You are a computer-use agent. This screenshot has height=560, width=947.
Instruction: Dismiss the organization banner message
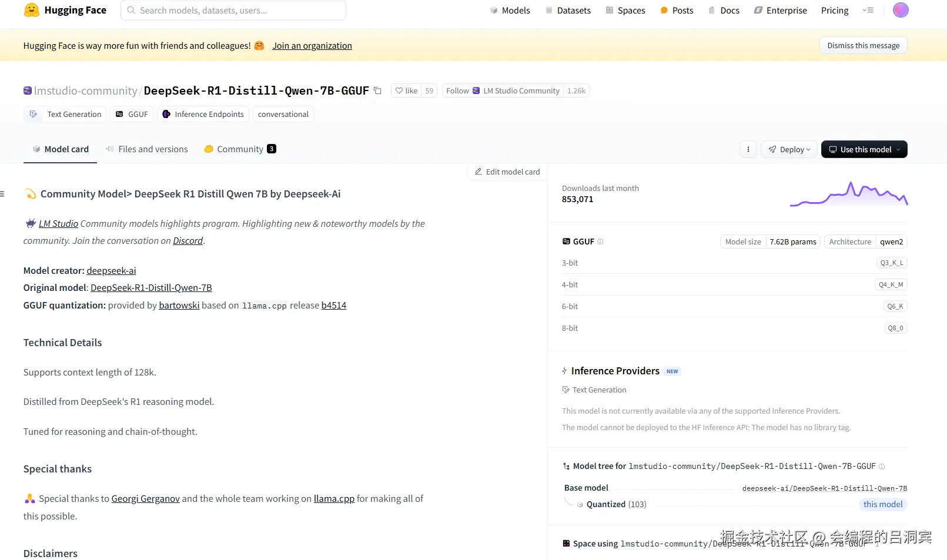863,45
